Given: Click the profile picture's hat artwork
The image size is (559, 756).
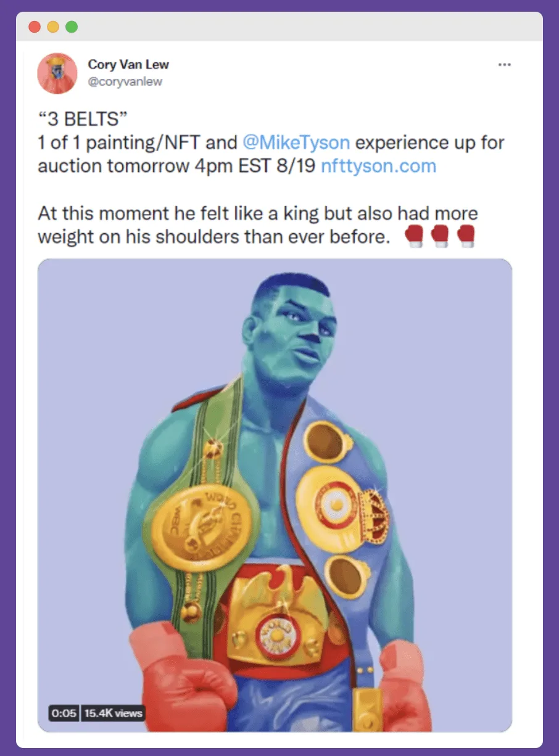Looking at the screenshot, I should (x=57, y=62).
